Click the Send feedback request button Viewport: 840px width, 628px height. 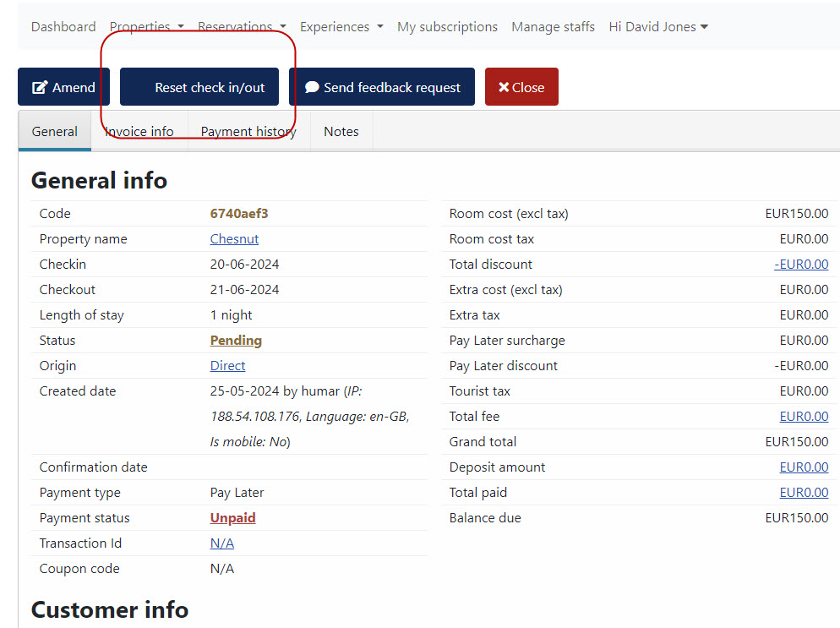382,87
